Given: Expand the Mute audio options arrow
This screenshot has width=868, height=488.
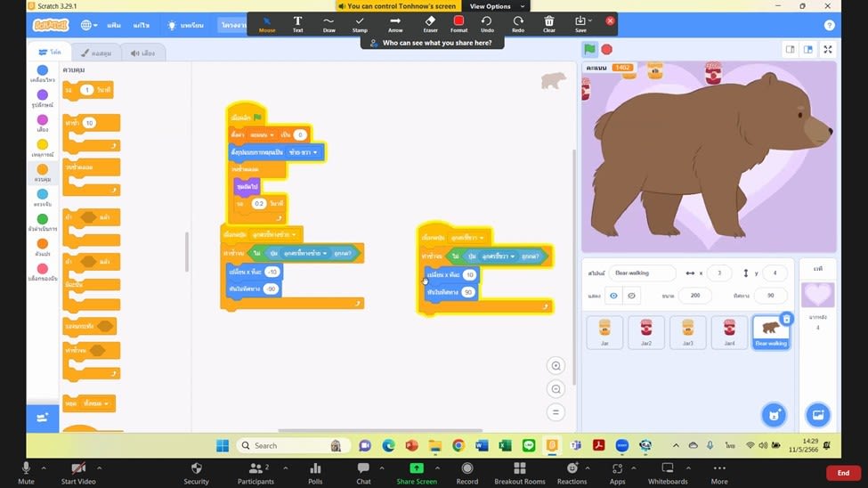Looking at the screenshot, I should point(44,468).
